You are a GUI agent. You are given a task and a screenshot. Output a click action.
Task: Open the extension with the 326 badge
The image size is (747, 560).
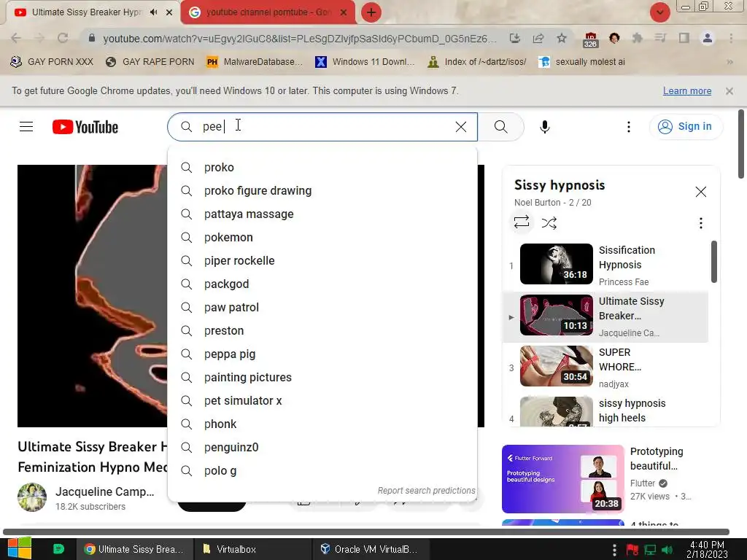point(590,39)
